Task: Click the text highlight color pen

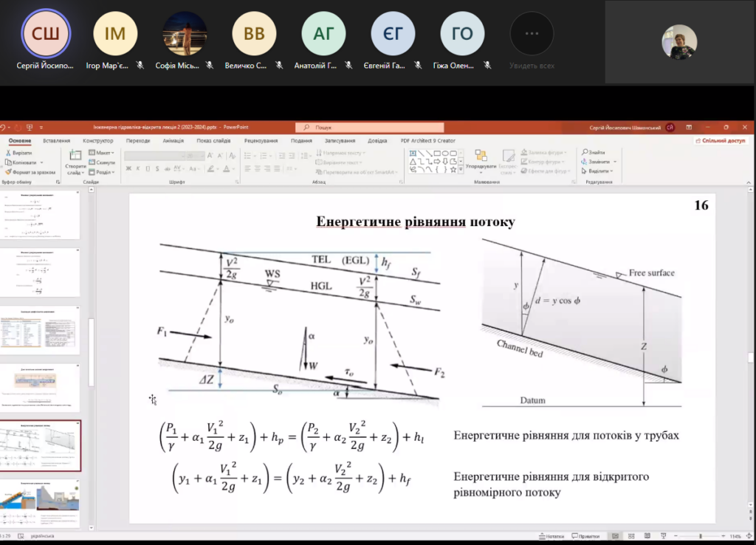Action: [x=210, y=169]
